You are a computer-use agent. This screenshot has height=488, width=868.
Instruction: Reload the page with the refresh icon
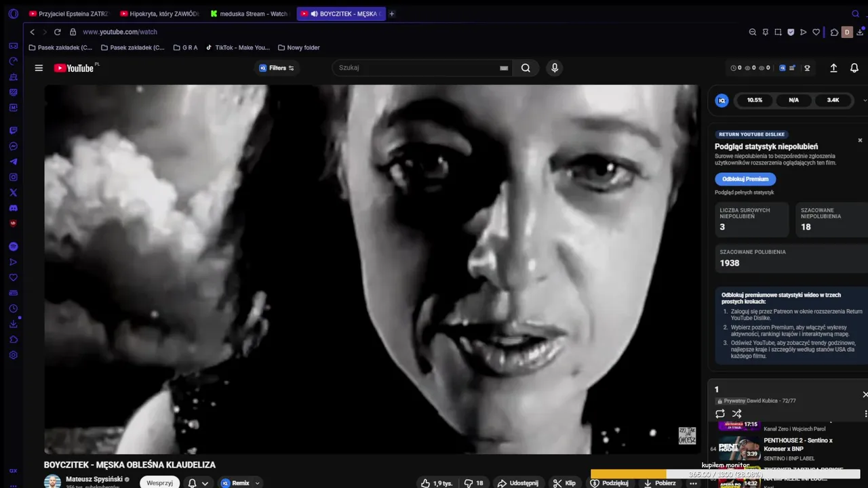[58, 32]
